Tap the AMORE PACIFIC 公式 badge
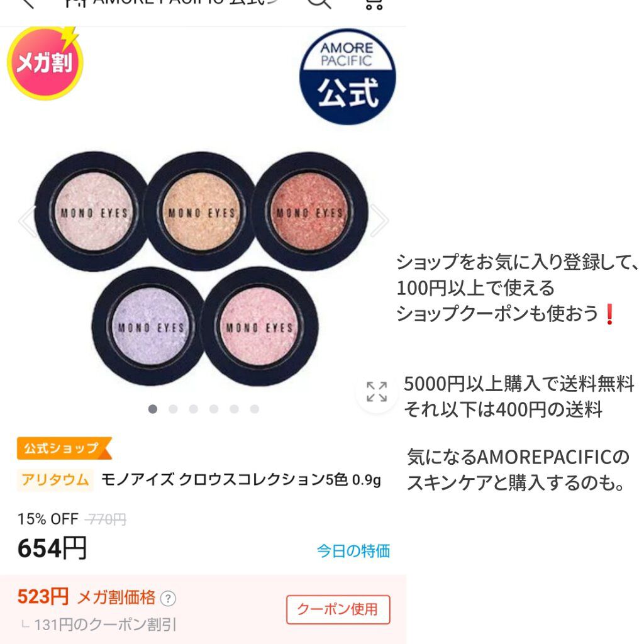The height and width of the screenshot is (644, 644). 347,77
